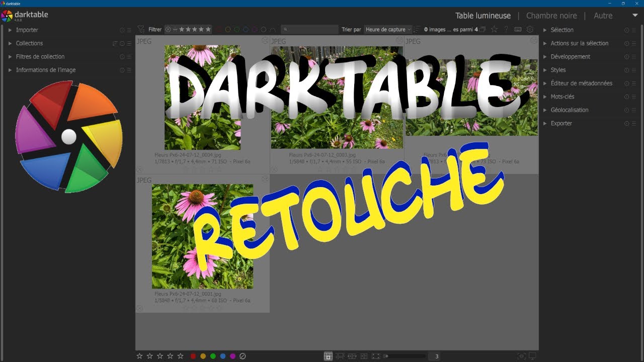Apply purple color label in bottom bar
This screenshot has height=362, width=644.
tap(232, 356)
